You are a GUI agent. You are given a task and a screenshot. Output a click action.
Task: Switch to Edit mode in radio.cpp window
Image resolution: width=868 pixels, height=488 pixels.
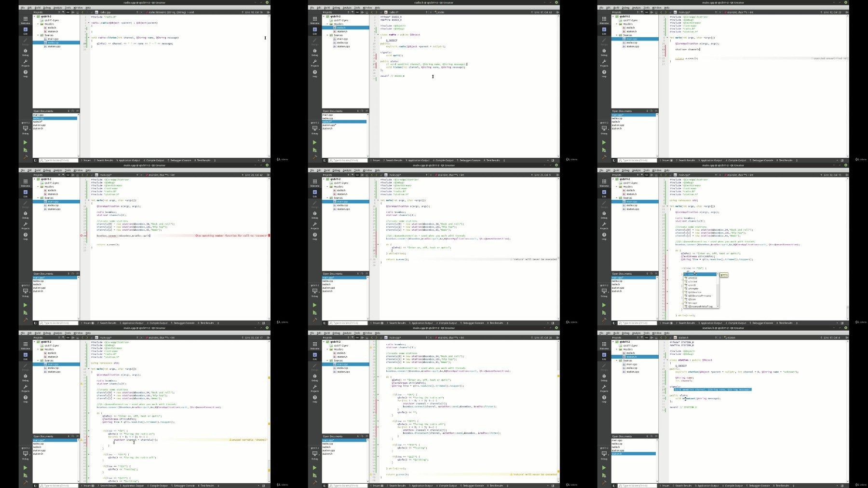25,30
